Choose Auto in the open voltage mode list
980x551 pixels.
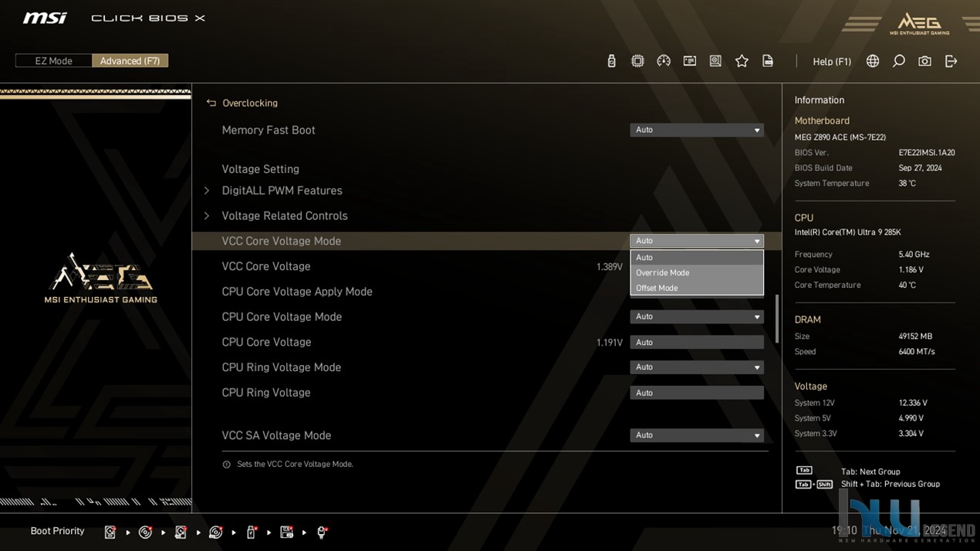tap(697, 258)
